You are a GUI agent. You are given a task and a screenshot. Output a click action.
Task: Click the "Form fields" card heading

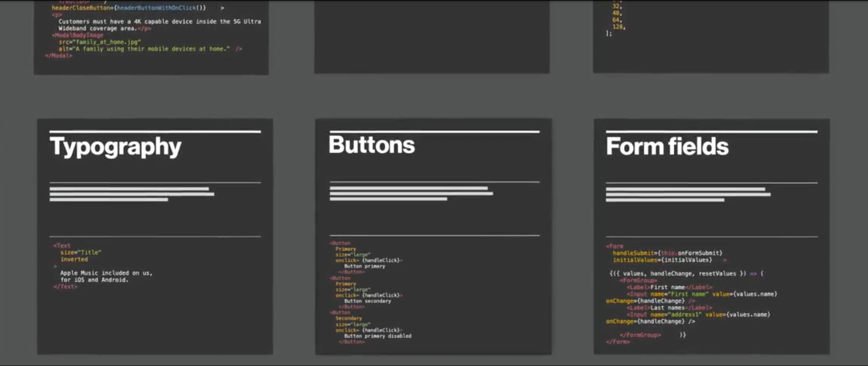click(x=667, y=147)
